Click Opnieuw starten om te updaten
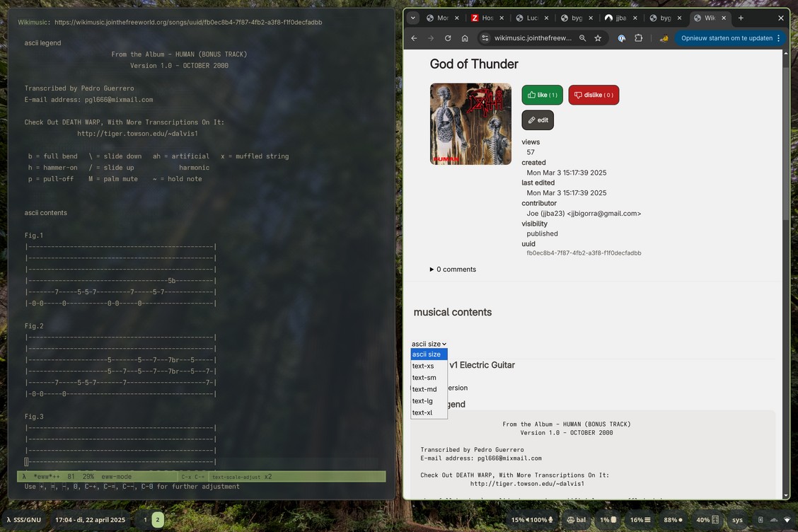 pos(727,38)
